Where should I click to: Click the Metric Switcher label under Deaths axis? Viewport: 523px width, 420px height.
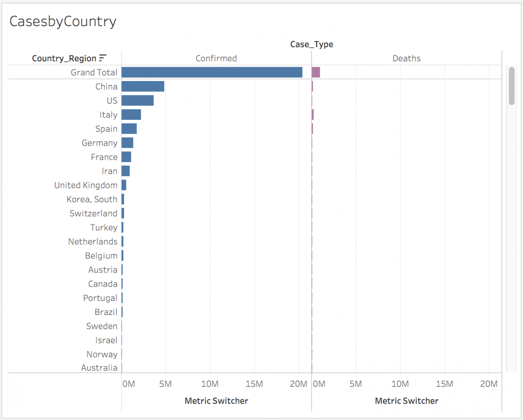(x=406, y=400)
